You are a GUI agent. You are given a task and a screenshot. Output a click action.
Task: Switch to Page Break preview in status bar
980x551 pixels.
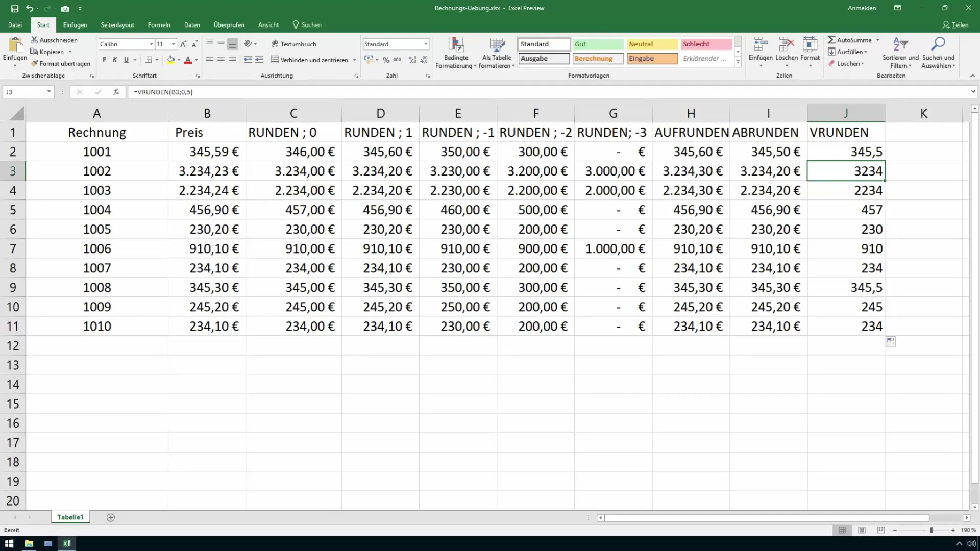pyautogui.click(x=881, y=530)
